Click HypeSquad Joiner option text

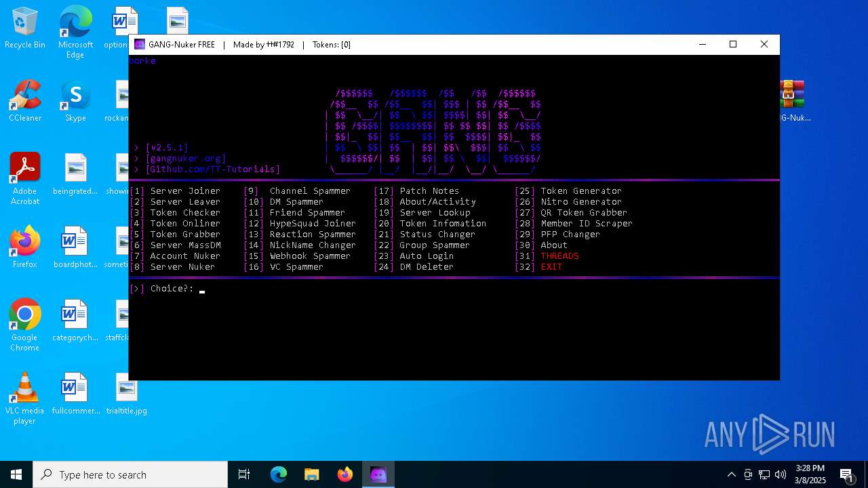coord(313,224)
